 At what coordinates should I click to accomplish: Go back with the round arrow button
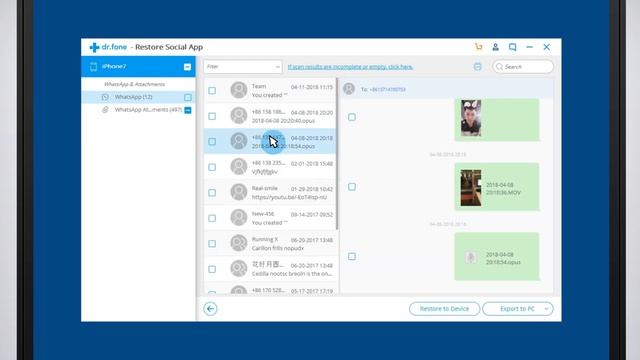pos(210,309)
